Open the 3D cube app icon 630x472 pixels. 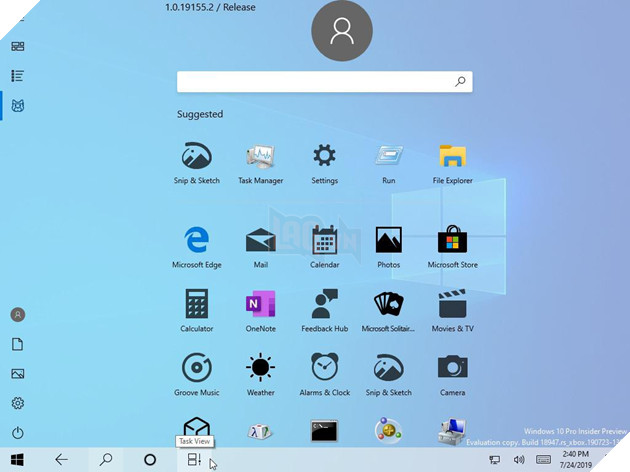[196, 428]
